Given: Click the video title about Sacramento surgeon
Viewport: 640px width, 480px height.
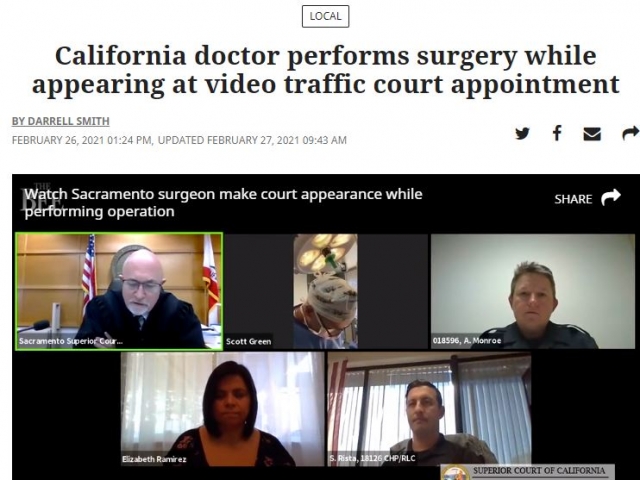Looking at the screenshot, I should coord(223,202).
